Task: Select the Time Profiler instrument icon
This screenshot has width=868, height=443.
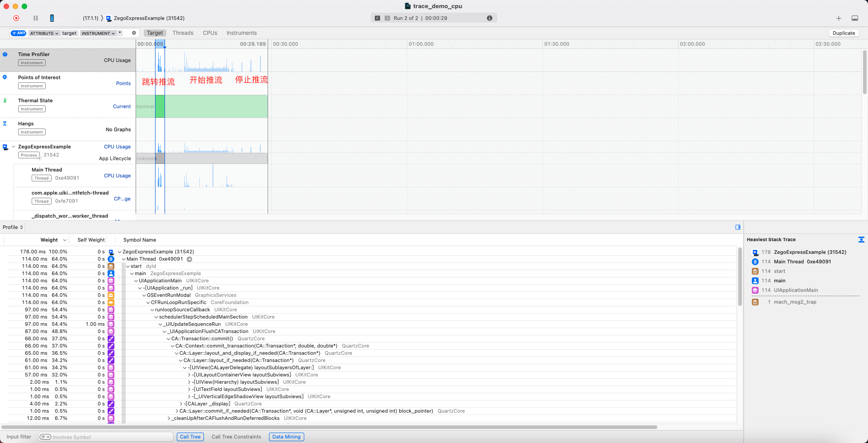Action: point(5,54)
